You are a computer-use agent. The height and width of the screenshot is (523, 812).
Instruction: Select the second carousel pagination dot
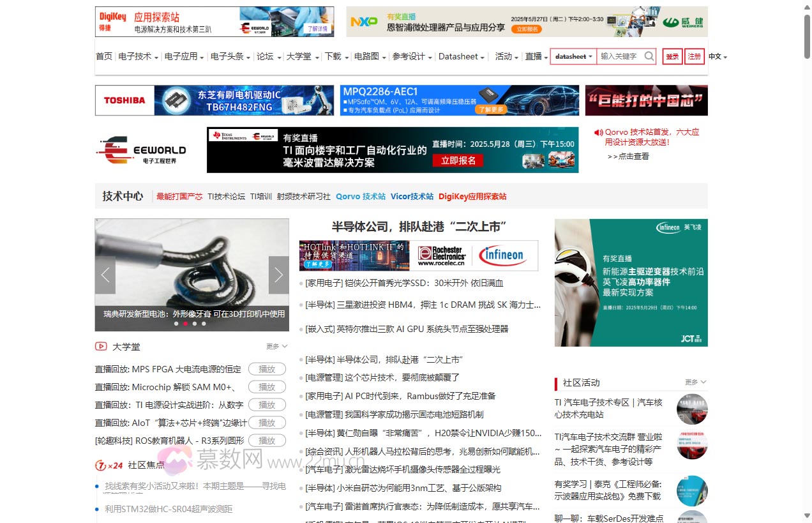pyautogui.click(x=186, y=324)
